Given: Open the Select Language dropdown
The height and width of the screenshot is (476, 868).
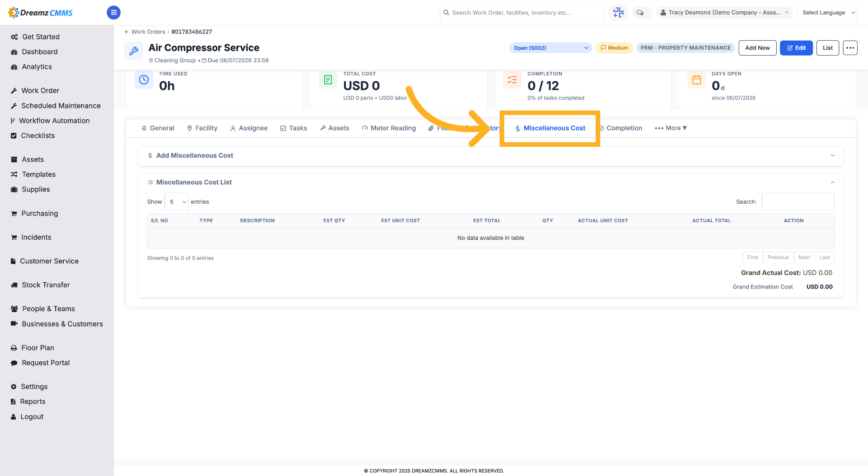Looking at the screenshot, I should 826,13.
